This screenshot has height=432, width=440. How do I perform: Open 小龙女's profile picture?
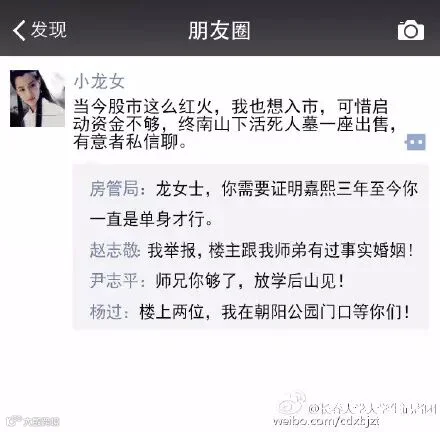click(37, 99)
